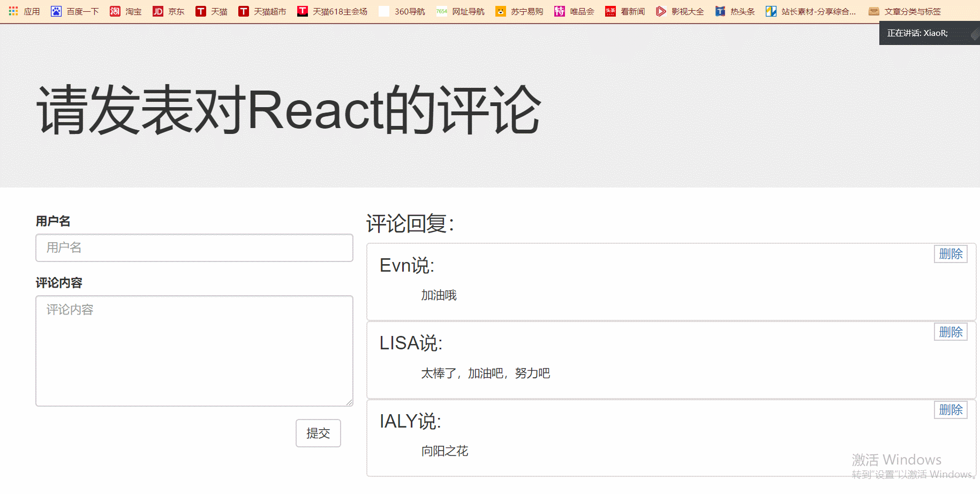Screen dimensions: 980x494
Task: Click the 正在讲话: XiaoR notification overlay
Action: (929, 33)
